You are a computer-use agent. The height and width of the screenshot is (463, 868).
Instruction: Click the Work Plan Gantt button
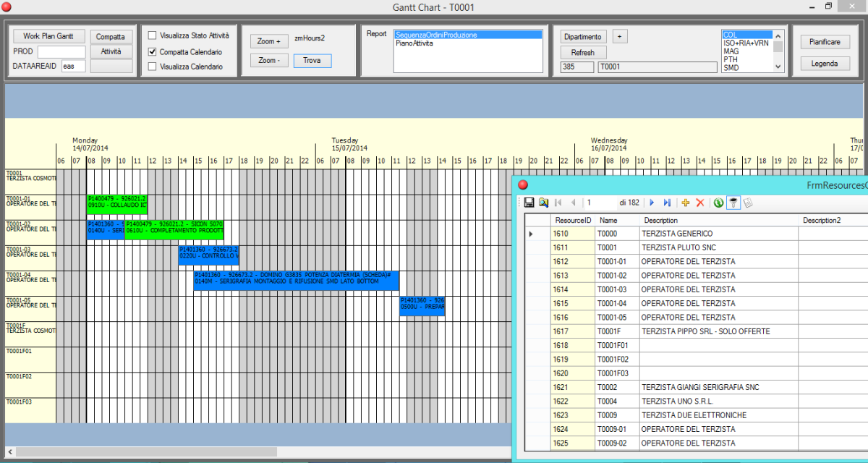pos(49,36)
